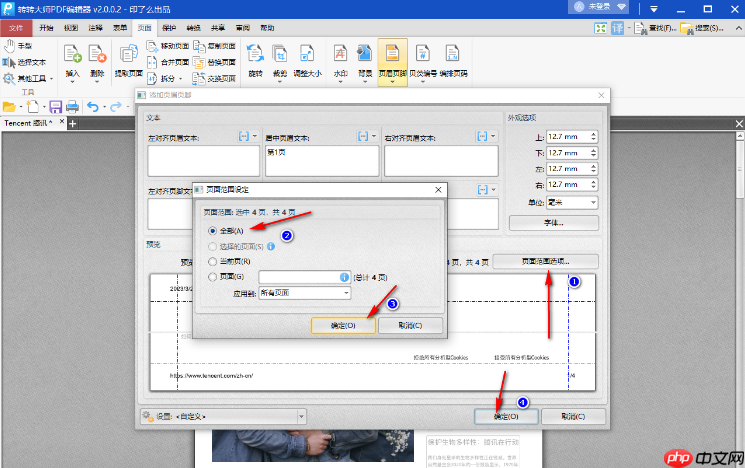Click 确定(O) in page range dialog

click(x=342, y=325)
